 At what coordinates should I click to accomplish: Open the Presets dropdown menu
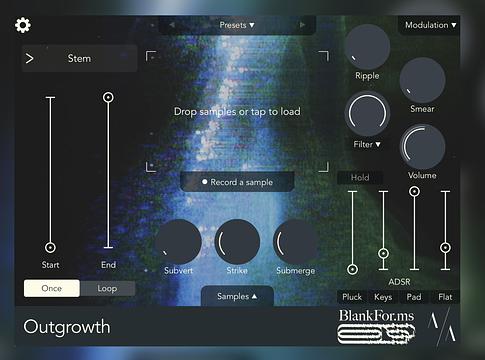(x=237, y=25)
